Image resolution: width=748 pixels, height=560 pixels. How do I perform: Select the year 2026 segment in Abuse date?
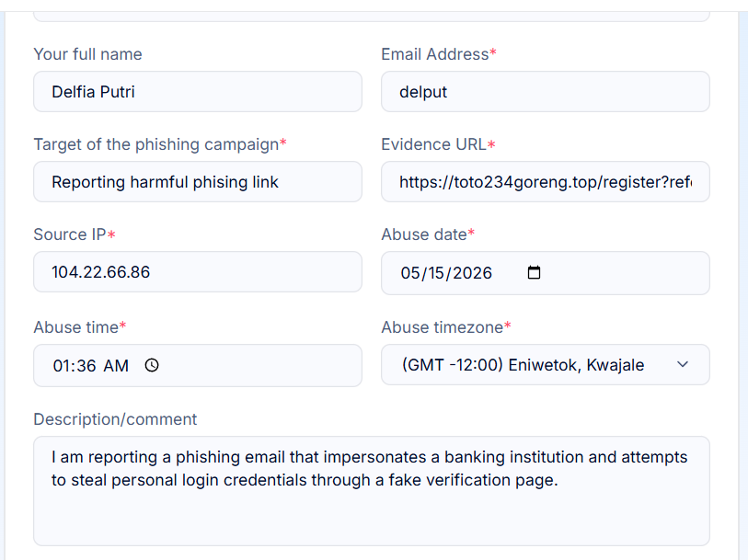coord(472,273)
